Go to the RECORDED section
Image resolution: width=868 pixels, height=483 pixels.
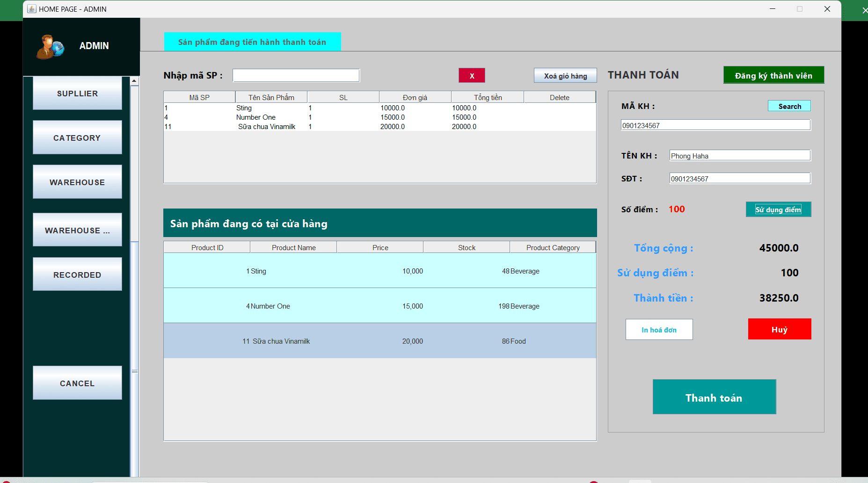(77, 275)
